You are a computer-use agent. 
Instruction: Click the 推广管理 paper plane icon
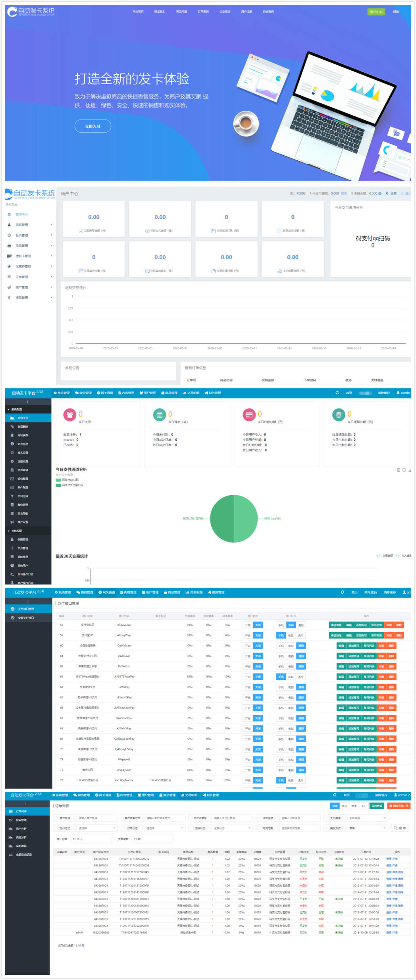click(9, 287)
